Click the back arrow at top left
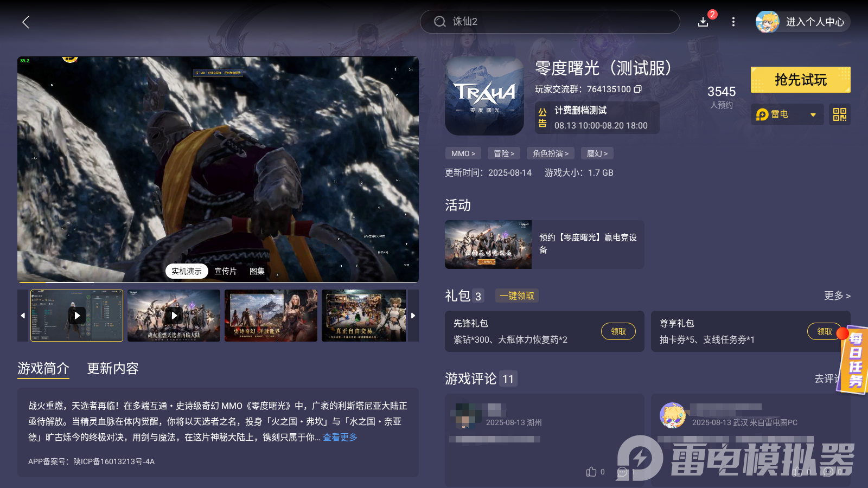 coord(26,22)
